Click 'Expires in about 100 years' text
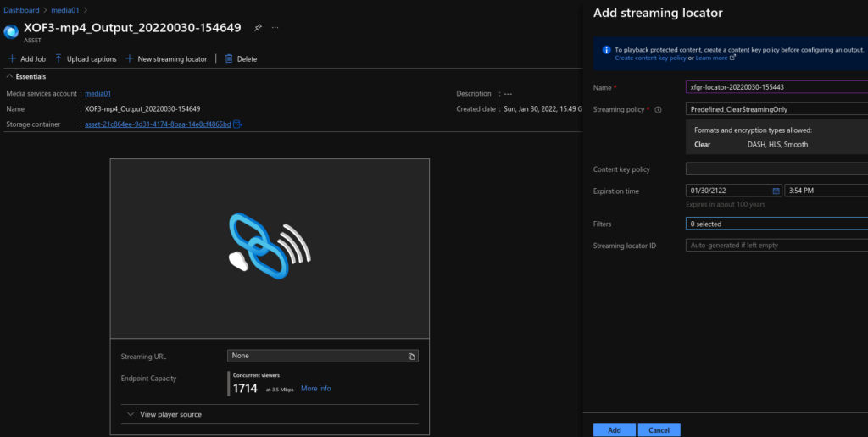This screenshot has height=437, width=868. tap(726, 205)
